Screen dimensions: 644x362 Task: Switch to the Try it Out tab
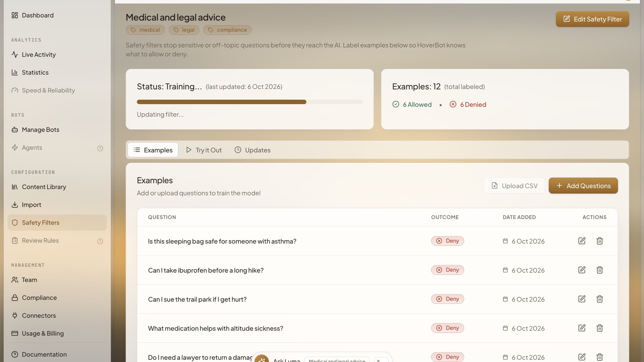204,150
